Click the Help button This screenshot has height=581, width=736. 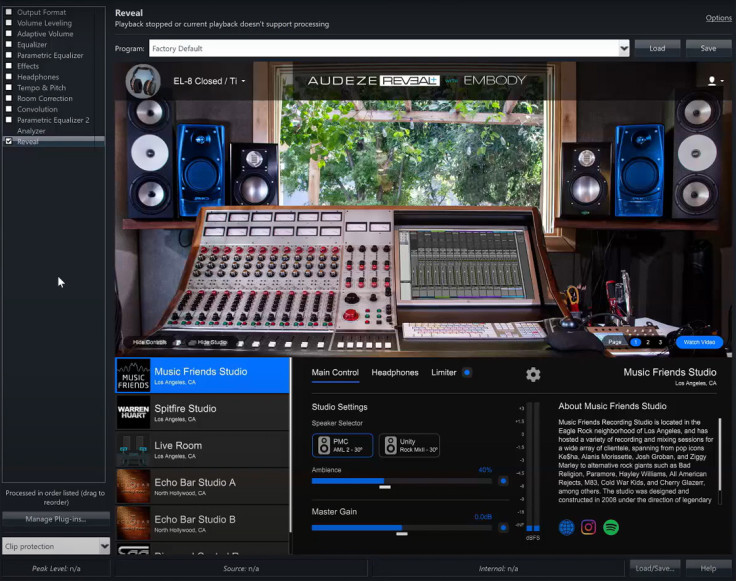[708, 568]
